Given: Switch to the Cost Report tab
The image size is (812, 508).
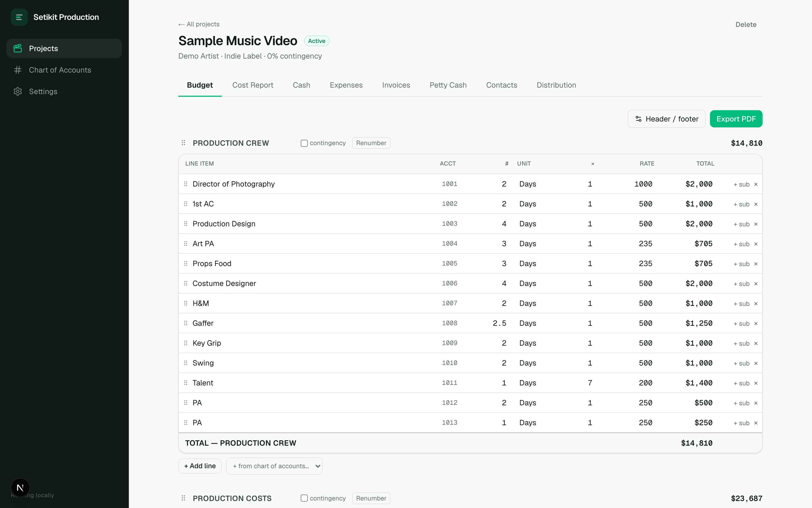Looking at the screenshot, I should [253, 85].
